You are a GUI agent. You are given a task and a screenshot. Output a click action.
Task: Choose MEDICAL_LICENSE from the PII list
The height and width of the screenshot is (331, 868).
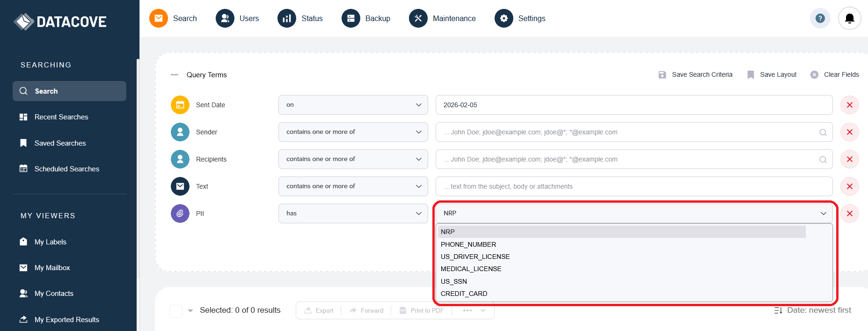pos(621,269)
